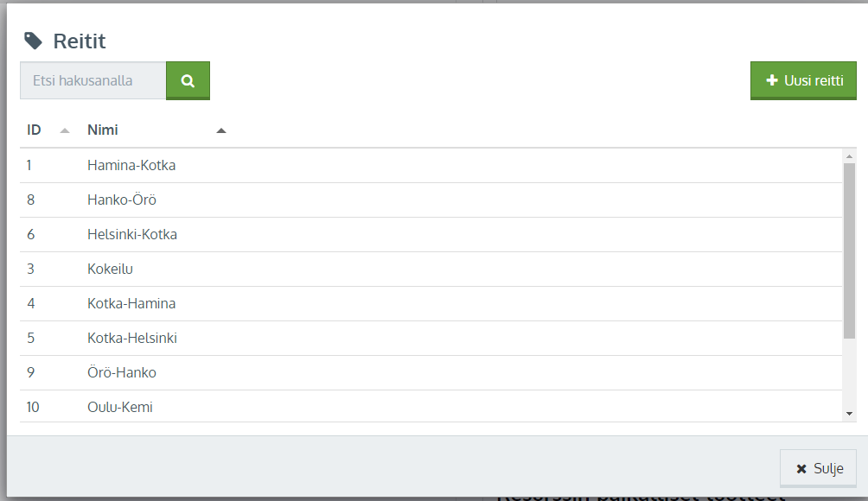Sort by Nimi column arrow
The image size is (868, 501).
[220, 130]
